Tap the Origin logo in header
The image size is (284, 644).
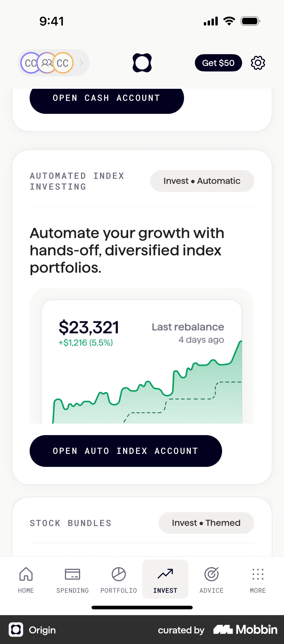click(142, 63)
